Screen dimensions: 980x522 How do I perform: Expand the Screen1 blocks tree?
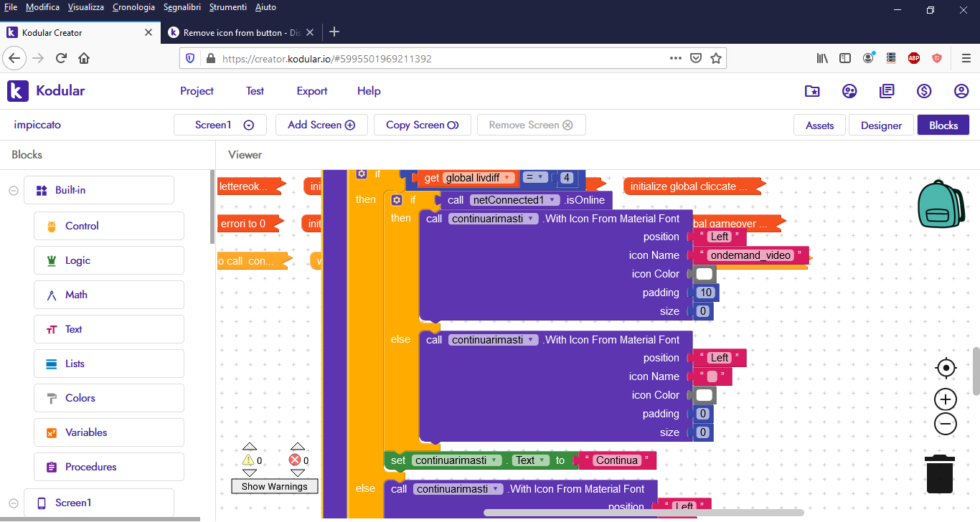tap(13, 503)
